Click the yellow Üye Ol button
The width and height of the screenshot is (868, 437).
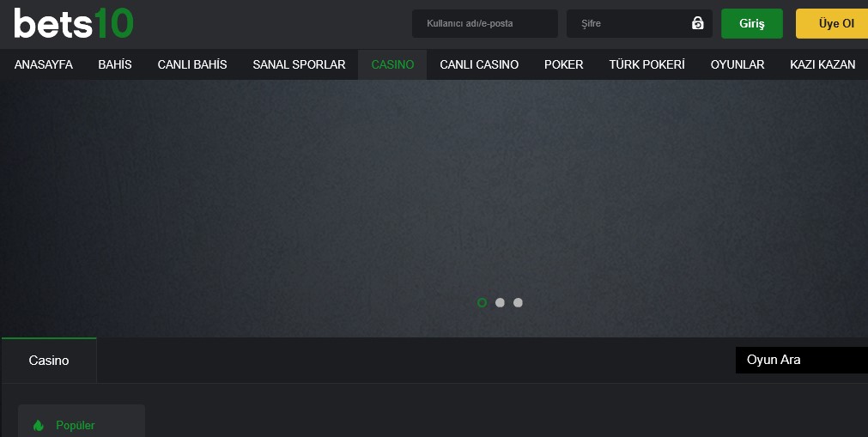coord(832,24)
